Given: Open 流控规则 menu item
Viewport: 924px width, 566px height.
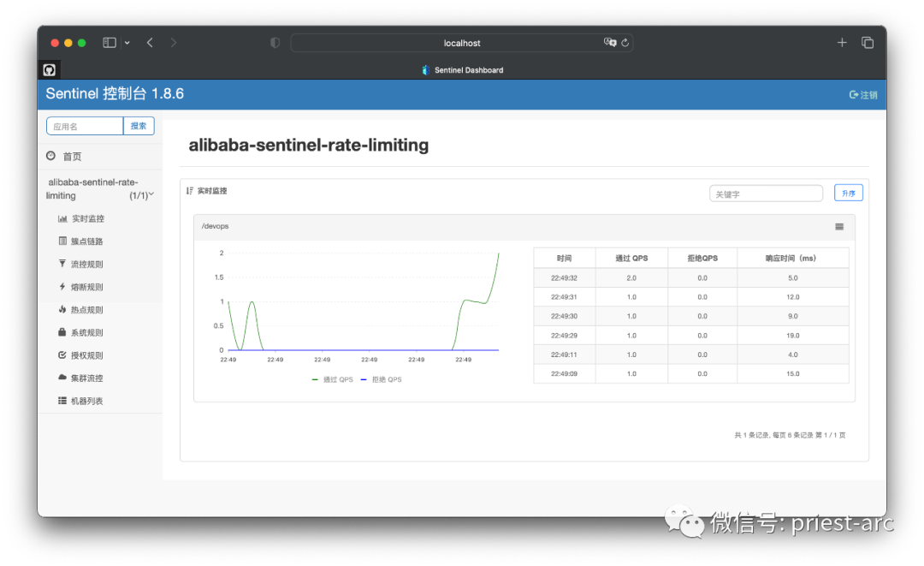Looking at the screenshot, I should pyautogui.click(x=86, y=265).
